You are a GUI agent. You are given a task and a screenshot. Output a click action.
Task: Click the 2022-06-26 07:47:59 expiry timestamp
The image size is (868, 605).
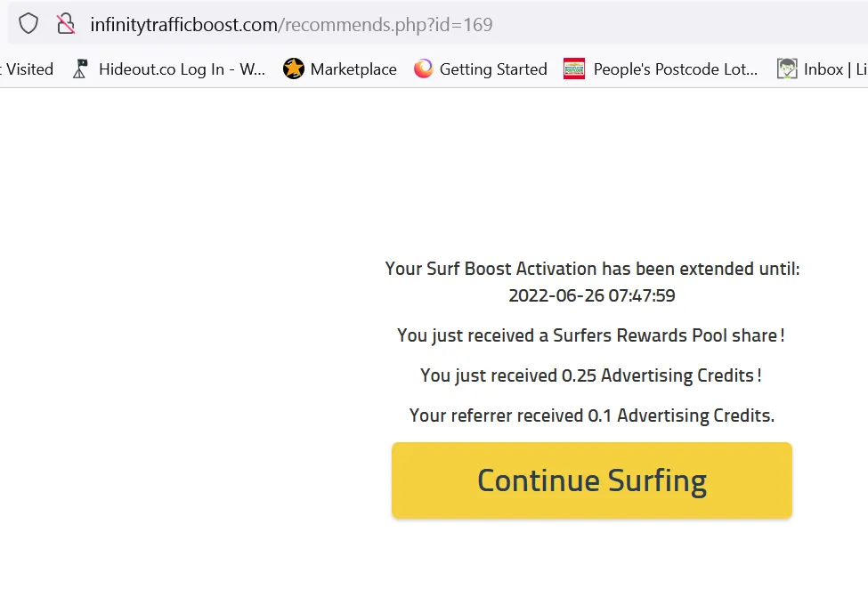pos(592,295)
